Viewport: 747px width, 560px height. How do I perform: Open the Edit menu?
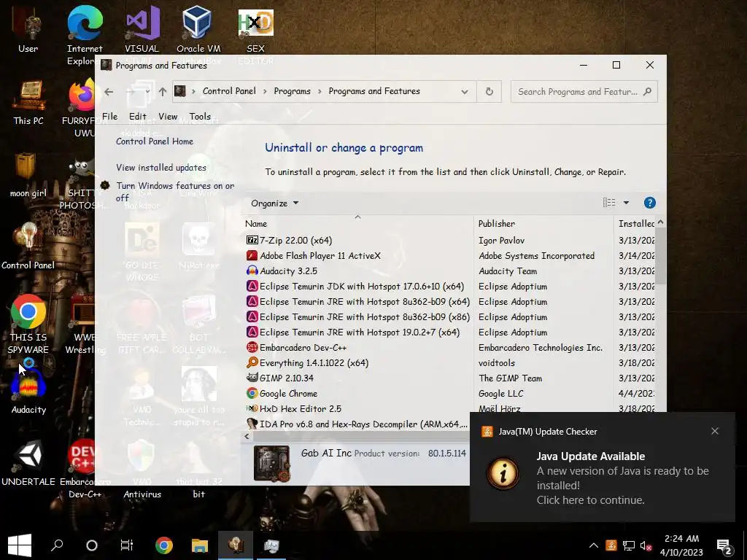tap(137, 116)
